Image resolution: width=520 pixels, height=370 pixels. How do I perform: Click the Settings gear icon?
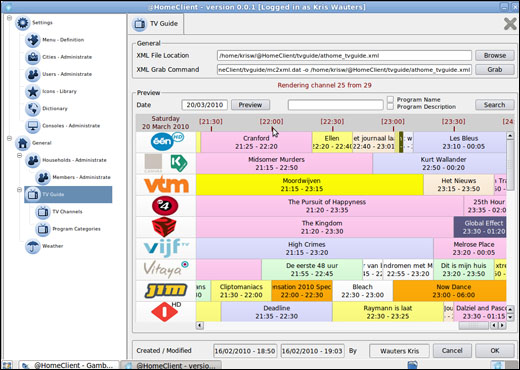point(23,23)
